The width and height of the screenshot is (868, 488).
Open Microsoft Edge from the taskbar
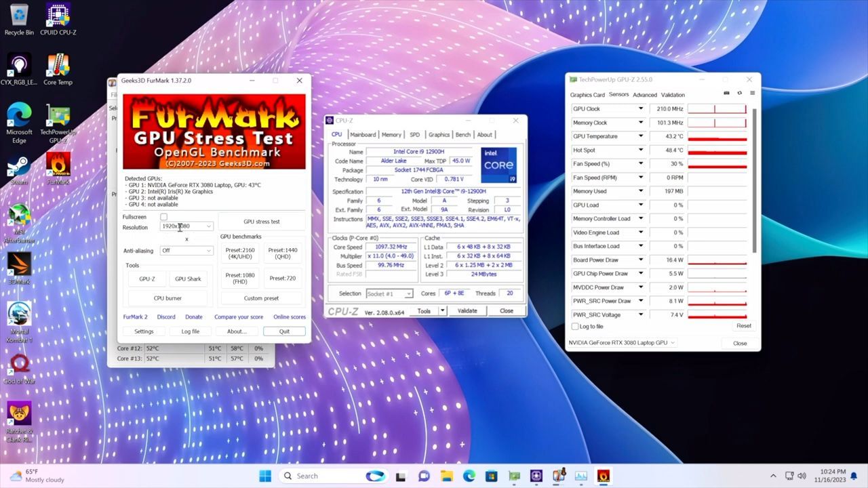click(469, 476)
